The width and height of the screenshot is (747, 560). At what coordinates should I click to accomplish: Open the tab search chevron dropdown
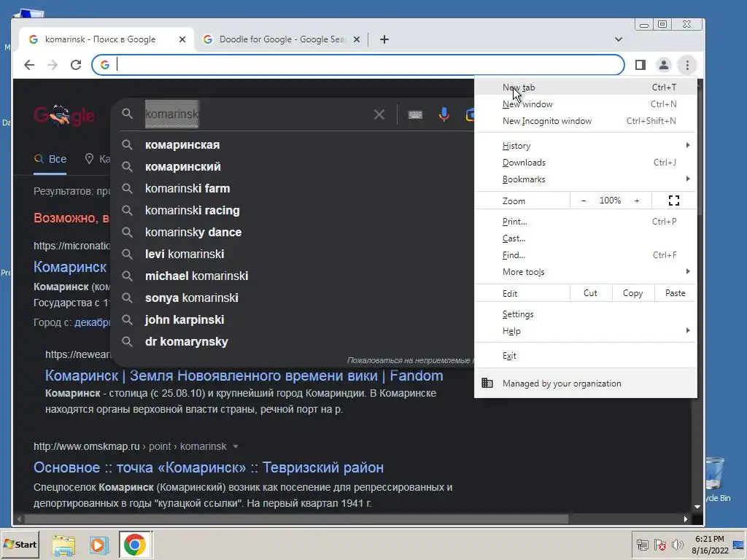tap(619, 39)
